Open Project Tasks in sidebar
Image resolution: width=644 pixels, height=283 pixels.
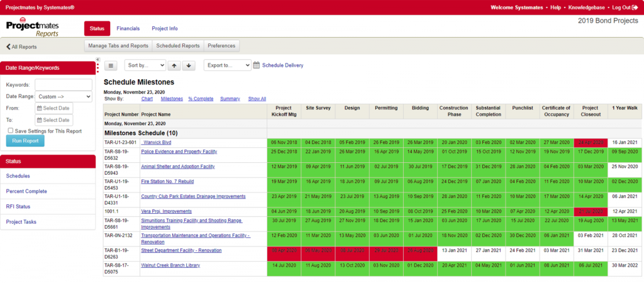tap(21, 222)
